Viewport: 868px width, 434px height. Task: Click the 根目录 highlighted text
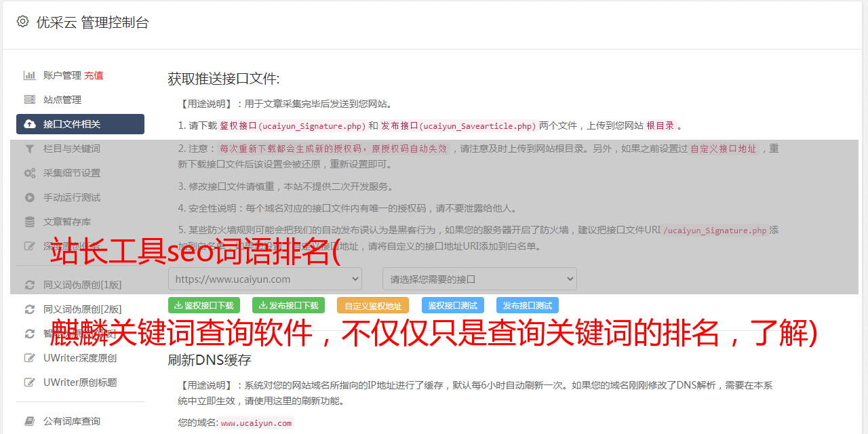tap(660, 125)
